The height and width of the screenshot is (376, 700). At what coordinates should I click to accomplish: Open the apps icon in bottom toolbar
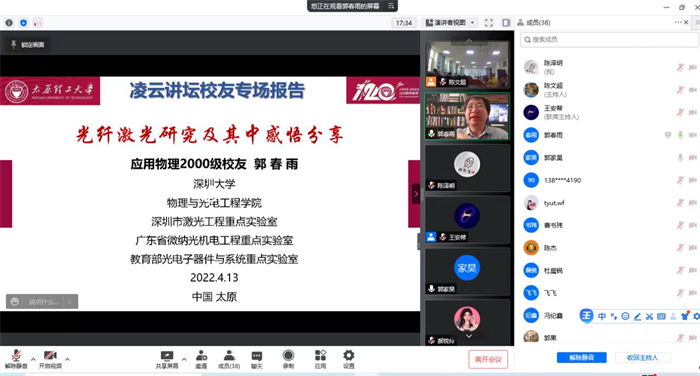pos(320,355)
